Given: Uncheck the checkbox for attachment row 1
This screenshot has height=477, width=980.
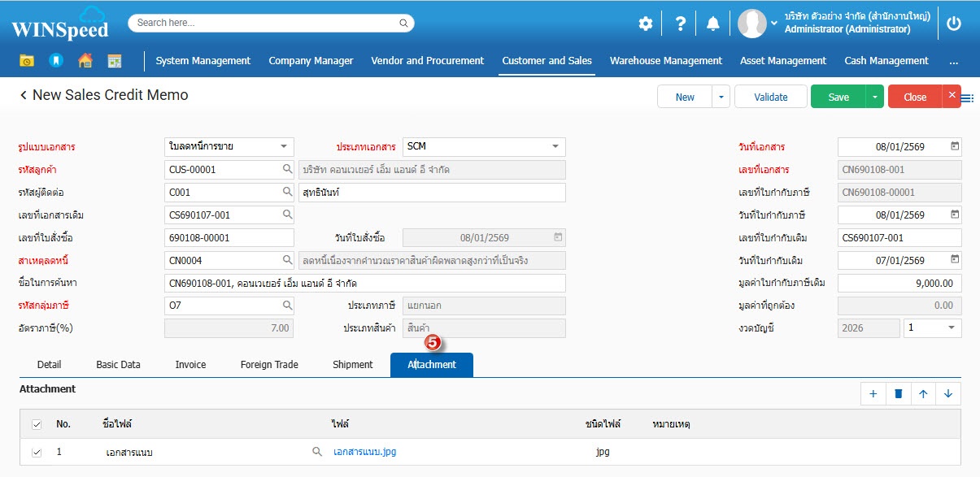Looking at the screenshot, I should pyautogui.click(x=37, y=452).
